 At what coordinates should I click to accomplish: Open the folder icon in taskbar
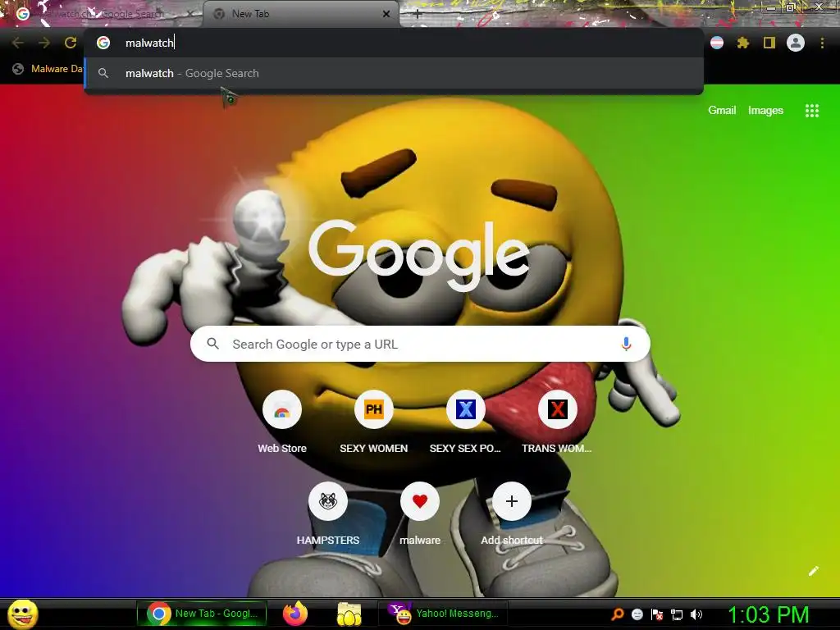[349, 614]
